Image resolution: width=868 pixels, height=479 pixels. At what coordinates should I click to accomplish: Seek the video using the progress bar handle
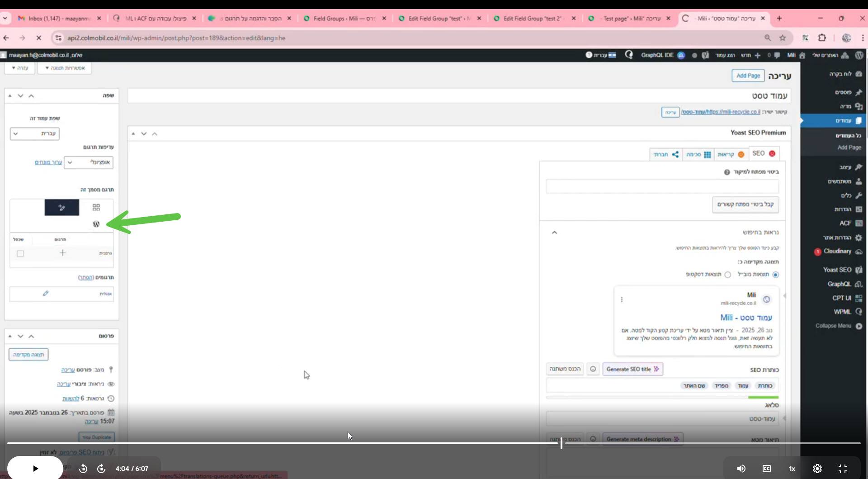561,443
